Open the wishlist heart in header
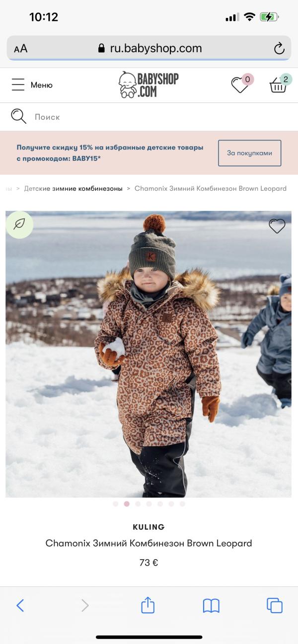298x644 pixels. (x=240, y=85)
